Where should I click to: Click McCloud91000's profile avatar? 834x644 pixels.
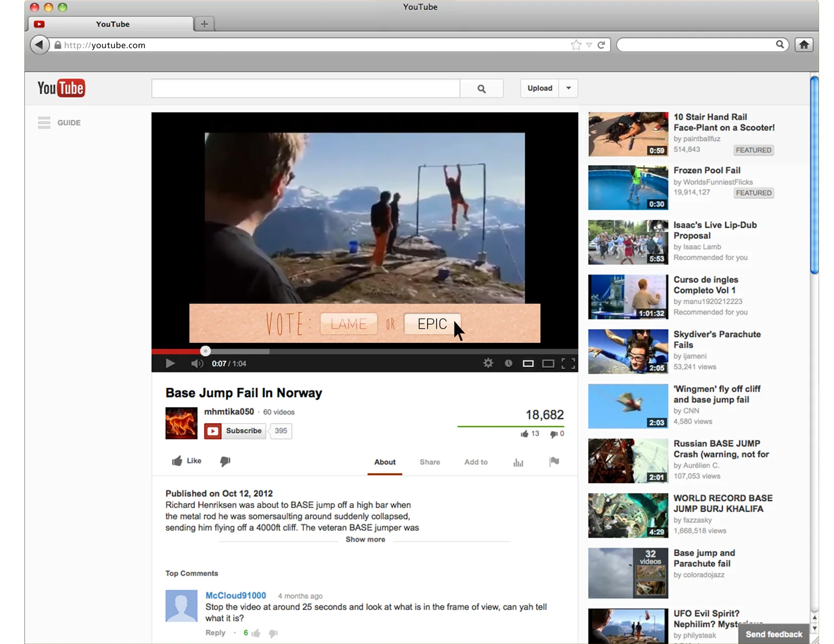point(181,606)
